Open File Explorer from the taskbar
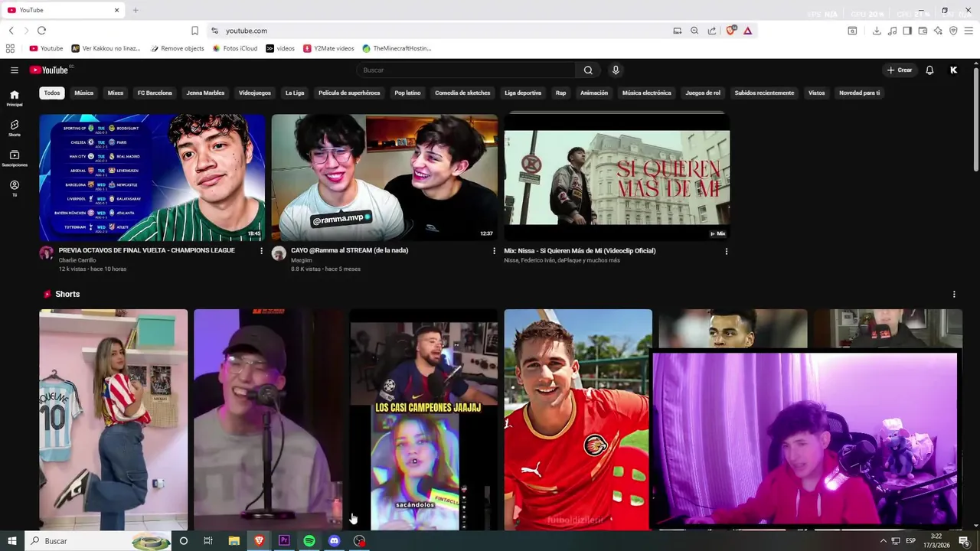 click(x=234, y=540)
